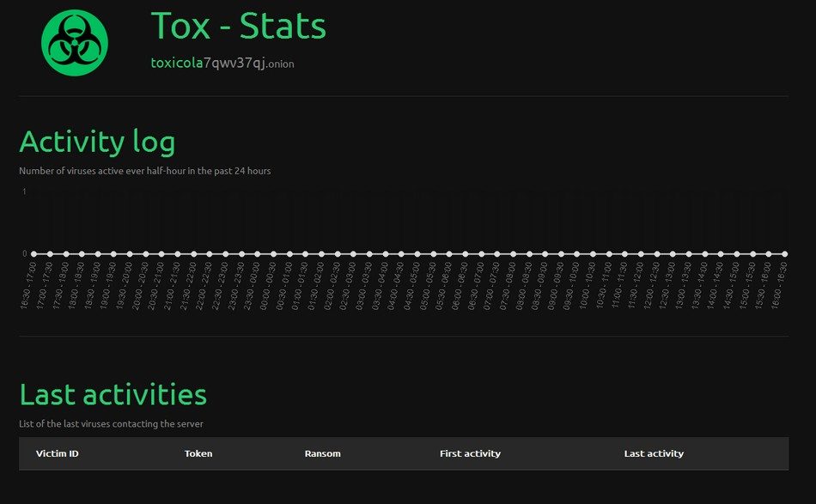Image resolution: width=816 pixels, height=504 pixels.
Task: Select the 00:00 - 00:30 chart data point
Action: (273, 254)
